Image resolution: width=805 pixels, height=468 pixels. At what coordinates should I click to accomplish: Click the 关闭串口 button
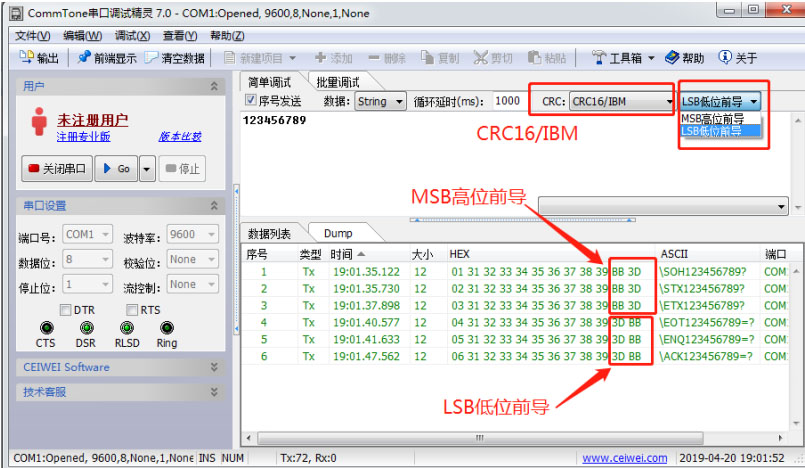point(57,169)
